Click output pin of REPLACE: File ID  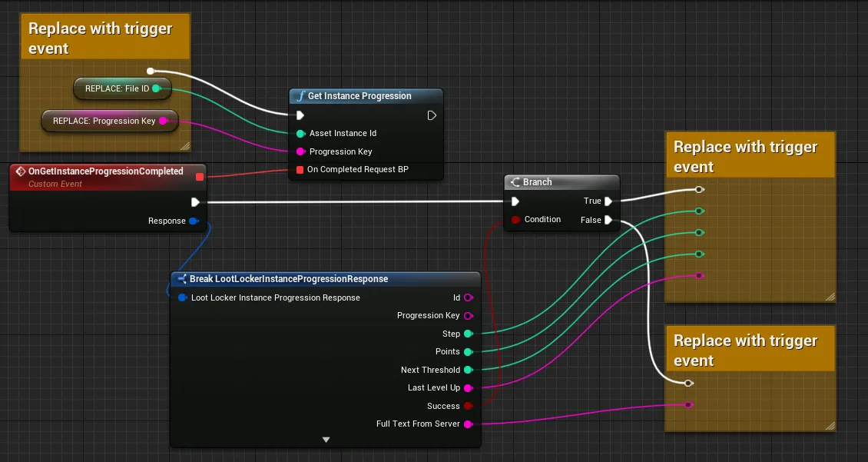pos(157,88)
